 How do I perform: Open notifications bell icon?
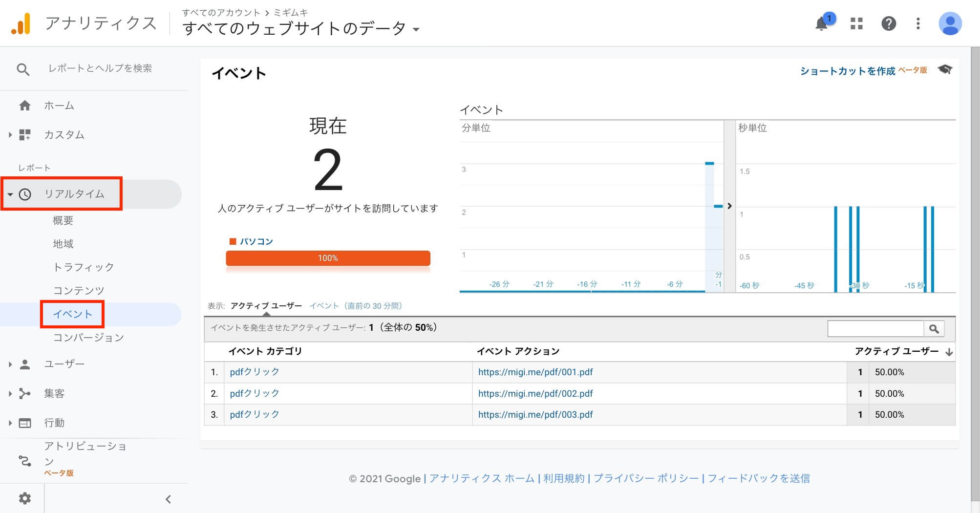point(822,23)
